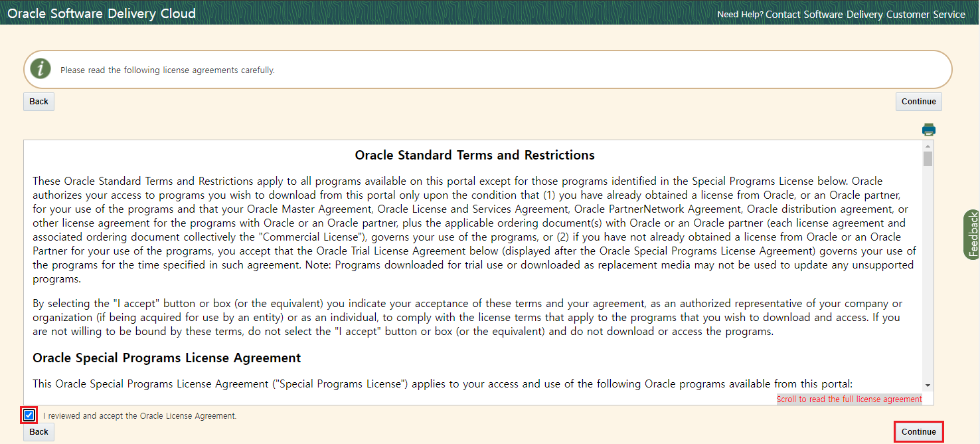Click the printer icon above the license
This screenshot has width=980, height=444.
pos(929,130)
